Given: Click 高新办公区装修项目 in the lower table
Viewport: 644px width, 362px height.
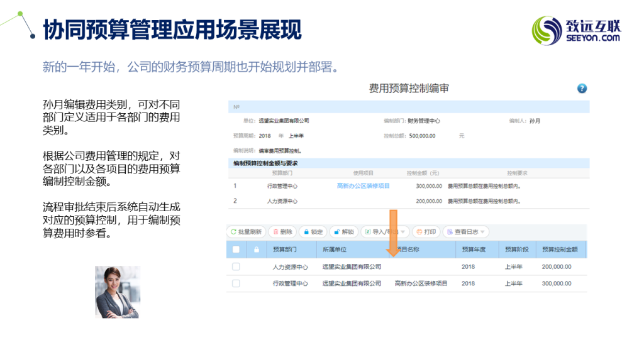Looking at the screenshot, I should [x=421, y=283].
